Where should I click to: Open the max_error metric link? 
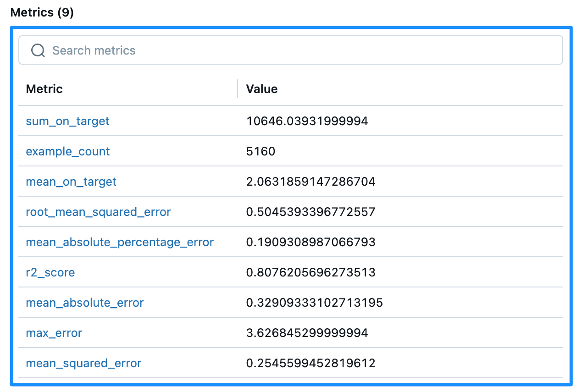point(54,333)
